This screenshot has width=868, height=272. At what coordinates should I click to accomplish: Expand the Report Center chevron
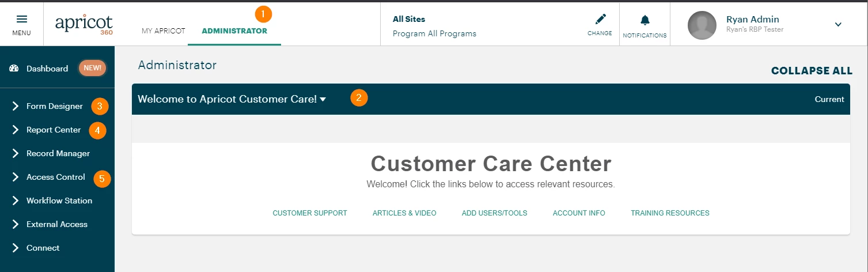point(16,130)
